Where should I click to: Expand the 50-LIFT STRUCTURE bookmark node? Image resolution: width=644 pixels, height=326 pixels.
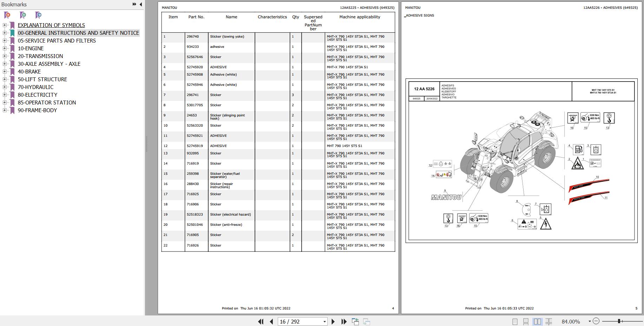pyautogui.click(x=5, y=79)
